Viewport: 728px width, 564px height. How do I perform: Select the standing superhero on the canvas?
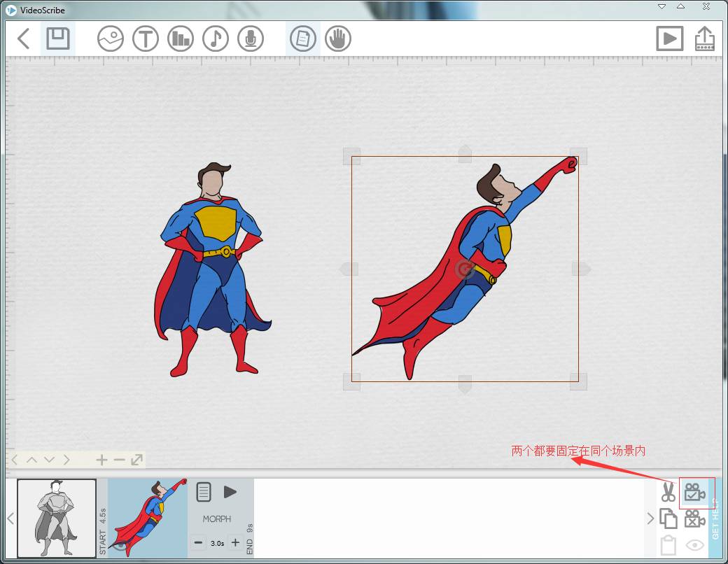pos(212,269)
